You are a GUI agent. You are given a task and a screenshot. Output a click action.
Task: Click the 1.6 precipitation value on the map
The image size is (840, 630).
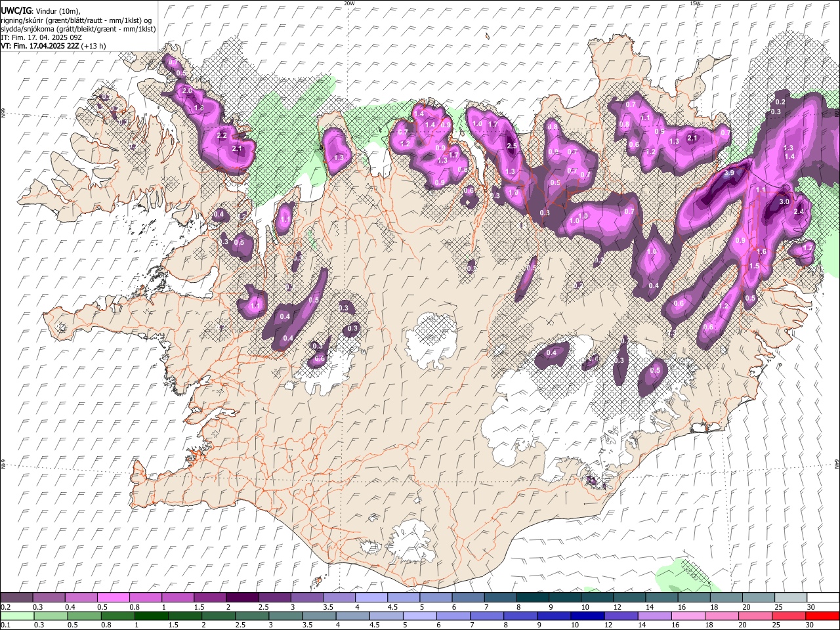(x=762, y=252)
